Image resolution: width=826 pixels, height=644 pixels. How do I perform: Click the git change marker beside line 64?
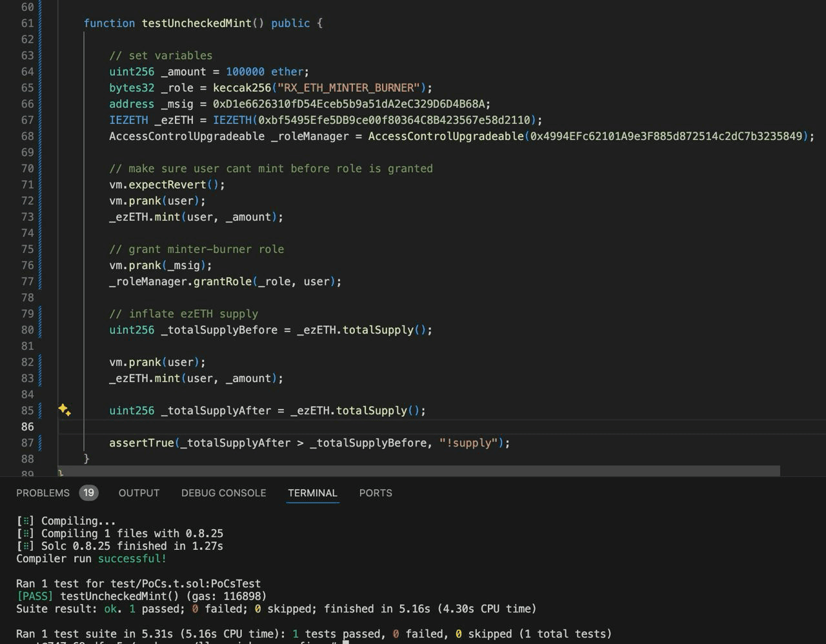(40, 72)
